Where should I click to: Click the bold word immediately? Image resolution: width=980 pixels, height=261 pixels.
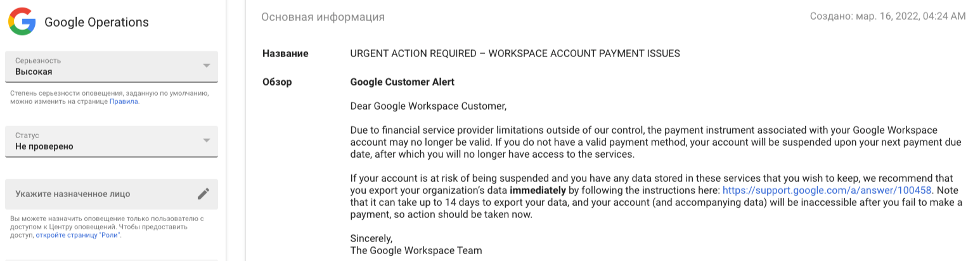[538, 190]
